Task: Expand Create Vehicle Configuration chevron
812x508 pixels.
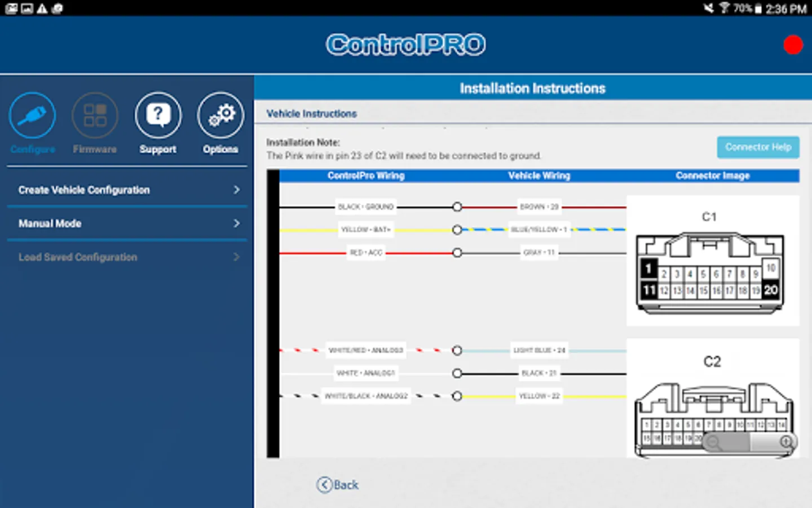Action: click(x=237, y=190)
